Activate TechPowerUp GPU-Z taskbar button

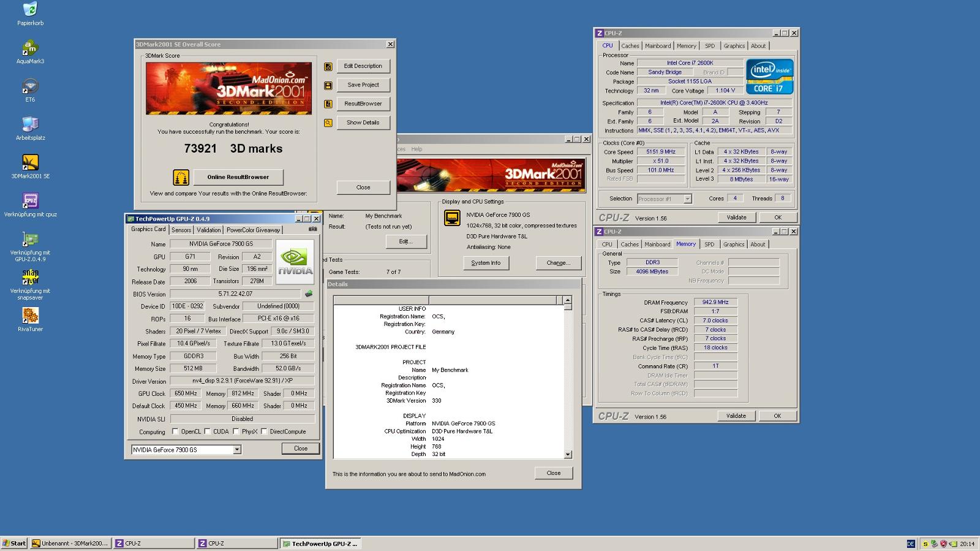pos(320,543)
